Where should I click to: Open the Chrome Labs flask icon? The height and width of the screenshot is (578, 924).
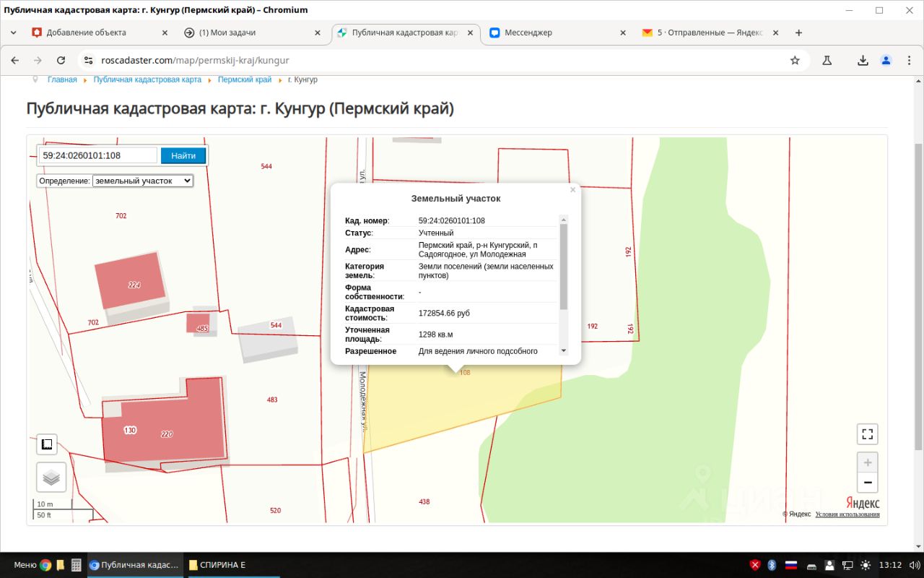(827, 61)
